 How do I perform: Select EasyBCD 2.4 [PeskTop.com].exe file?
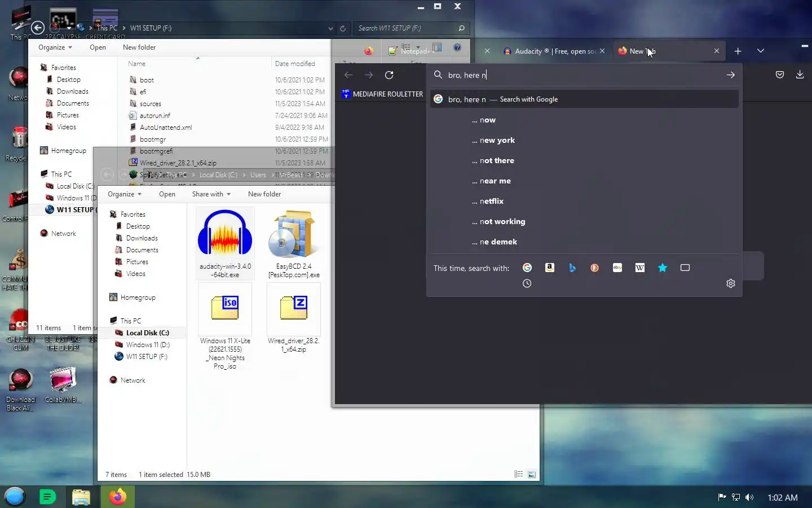pos(294,243)
